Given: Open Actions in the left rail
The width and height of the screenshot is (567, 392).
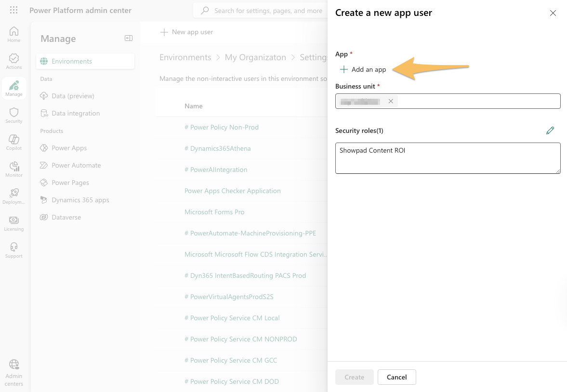Looking at the screenshot, I should pos(14,61).
